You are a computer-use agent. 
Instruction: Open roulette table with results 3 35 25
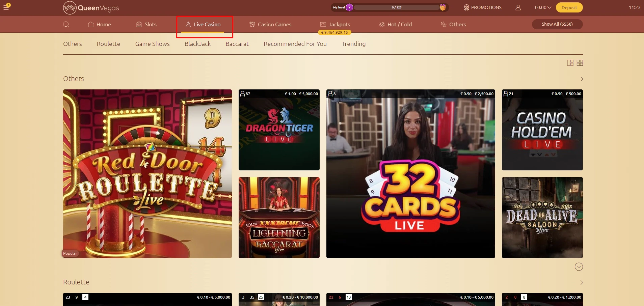(x=279, y=299)
